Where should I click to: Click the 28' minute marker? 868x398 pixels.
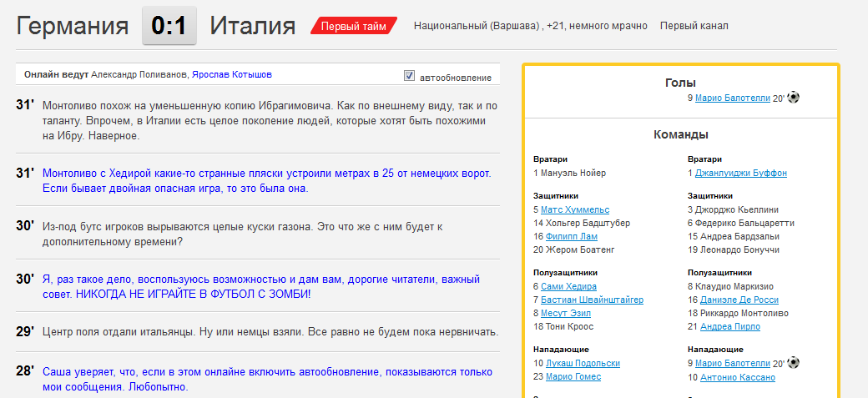26,370
